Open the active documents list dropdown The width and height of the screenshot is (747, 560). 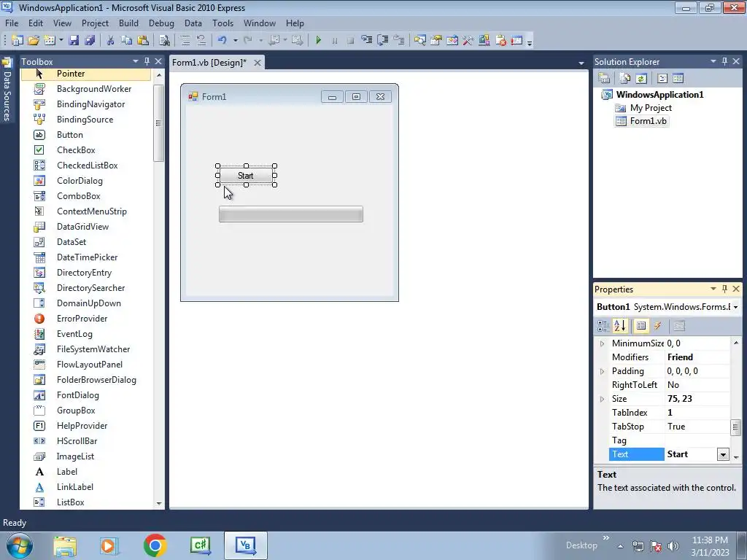tap(581, 63)
